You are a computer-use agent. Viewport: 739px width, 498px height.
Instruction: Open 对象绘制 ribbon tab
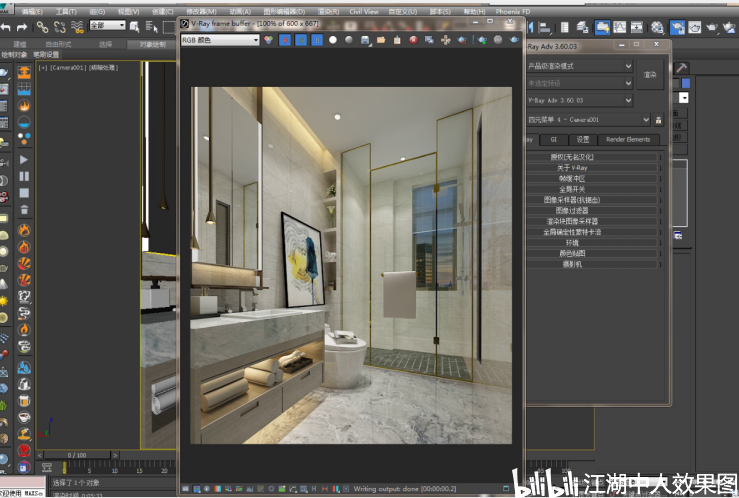pyautogui.click(x=152, y=44)
